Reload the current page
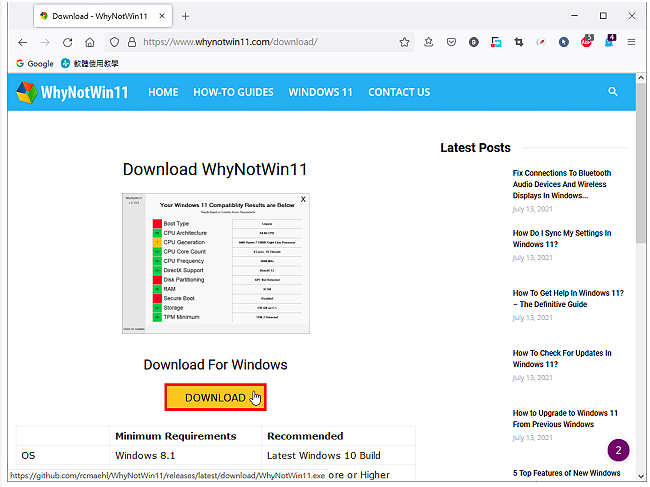Screen dimensions: 650x487 [67, 42]
